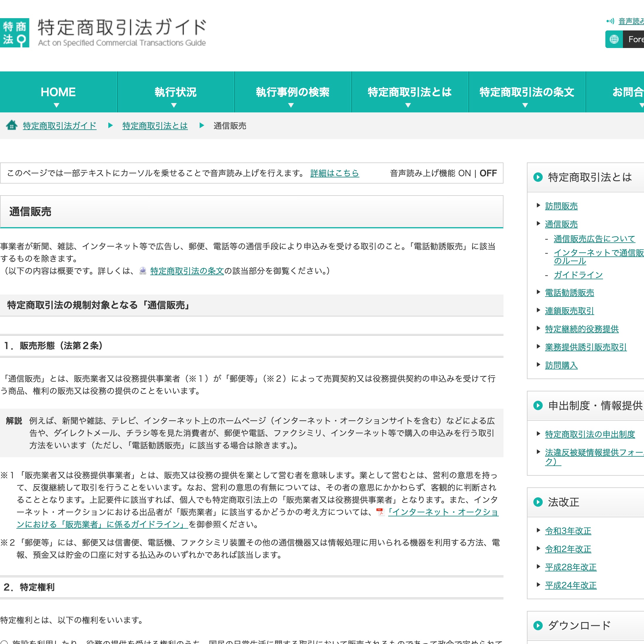Open the 執行状況 navigation item
This screenshot has height=644, width=644.
[176, 92]
